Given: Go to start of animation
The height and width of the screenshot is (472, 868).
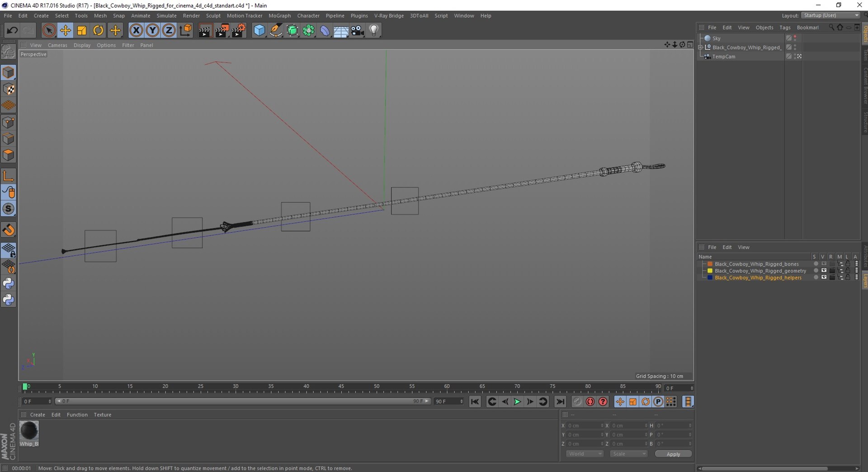Looking at the screenshot, I should 475,401.
